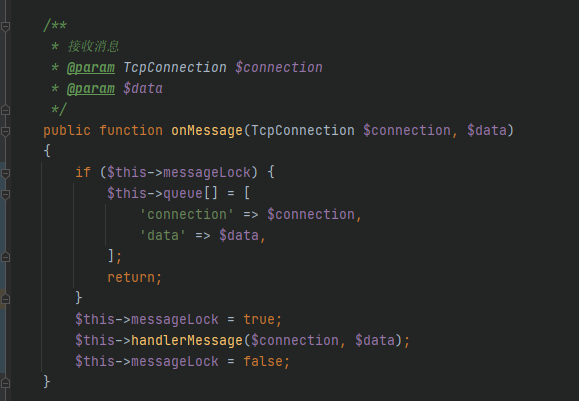The height and width of the screenshot is (401, 579).
Task: Collapse the docblock comment at the /** line
Action: 5,26
